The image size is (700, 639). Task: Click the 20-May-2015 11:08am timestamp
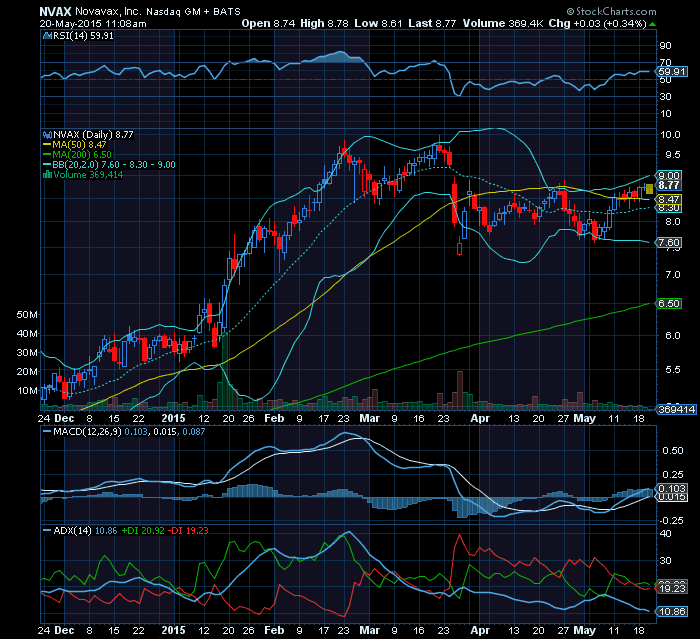(x=93, y=24)
